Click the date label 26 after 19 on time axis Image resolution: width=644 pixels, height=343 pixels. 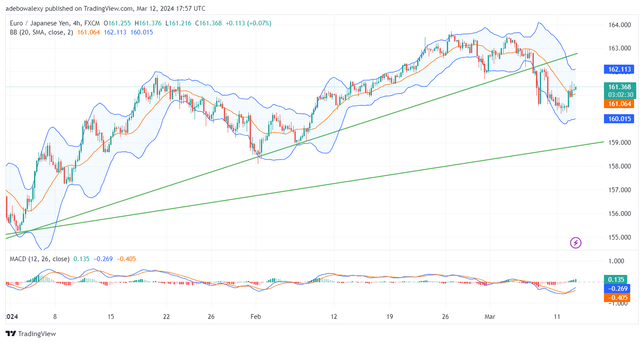(446, 316)
